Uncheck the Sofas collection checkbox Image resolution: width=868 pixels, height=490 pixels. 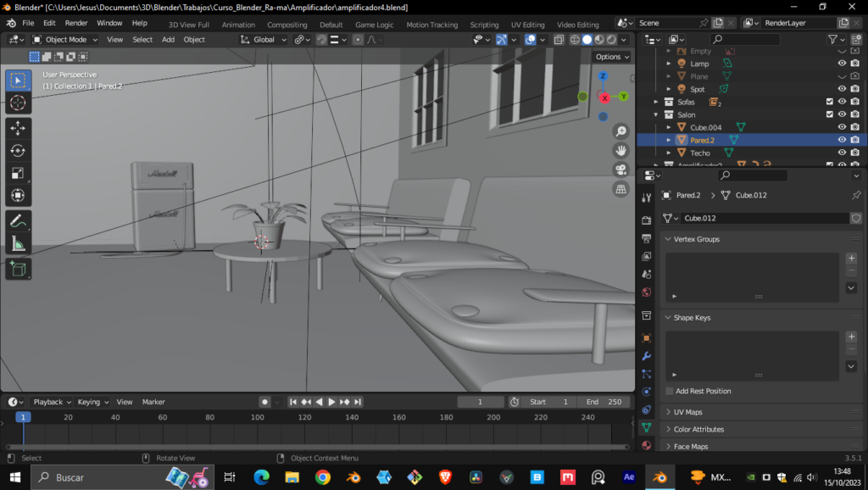pos(829,102)
